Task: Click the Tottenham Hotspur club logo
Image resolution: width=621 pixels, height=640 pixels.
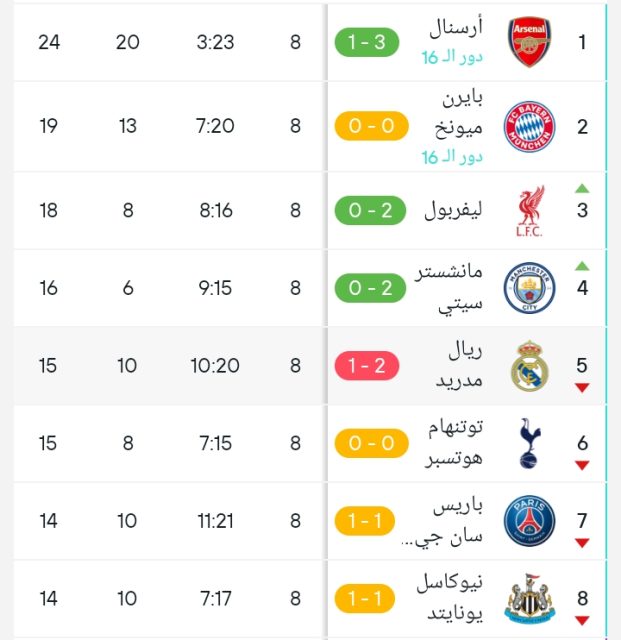Action: pyautogui.click(x=528, y=443)
